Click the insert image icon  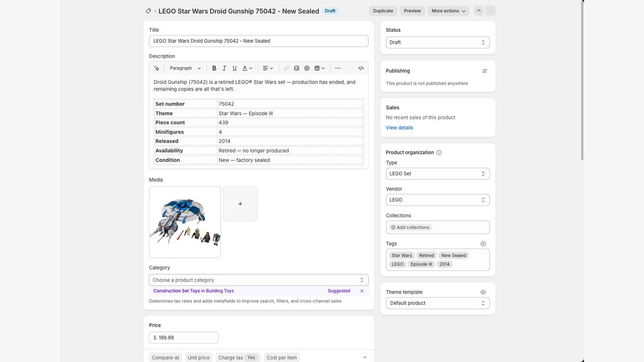tap(297, 68)
